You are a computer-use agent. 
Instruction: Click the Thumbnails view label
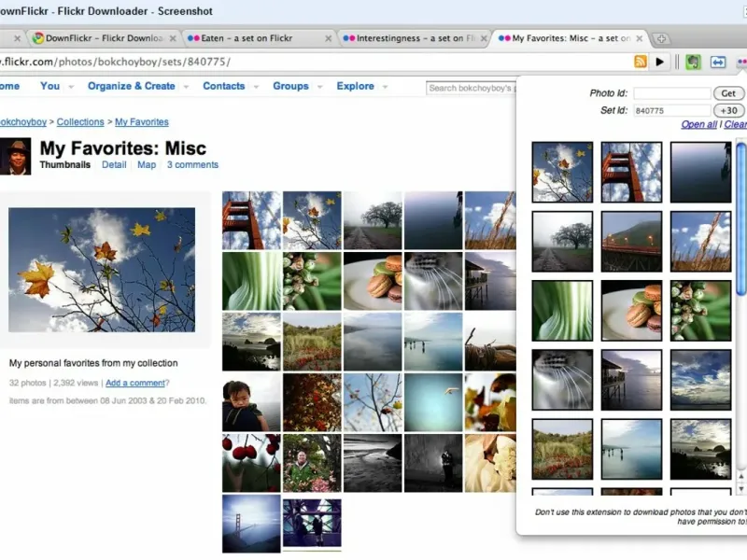coord(64,165)
